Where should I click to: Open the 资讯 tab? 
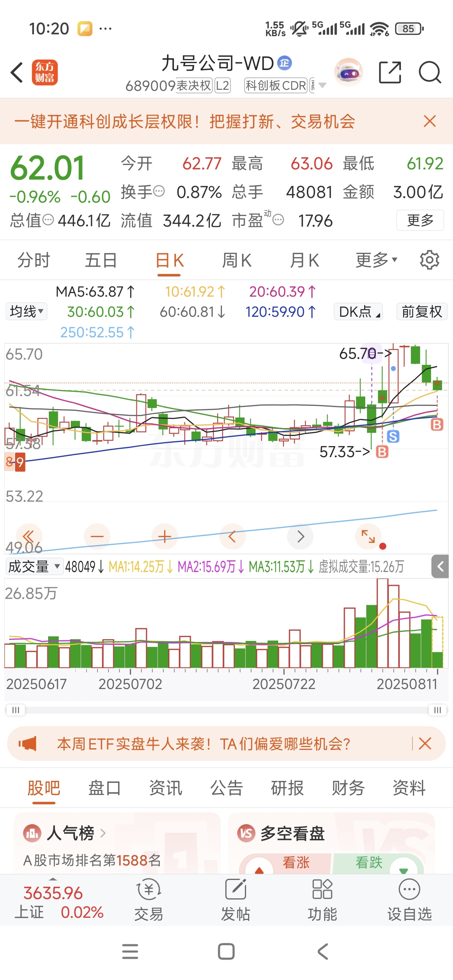click(165, 788)
